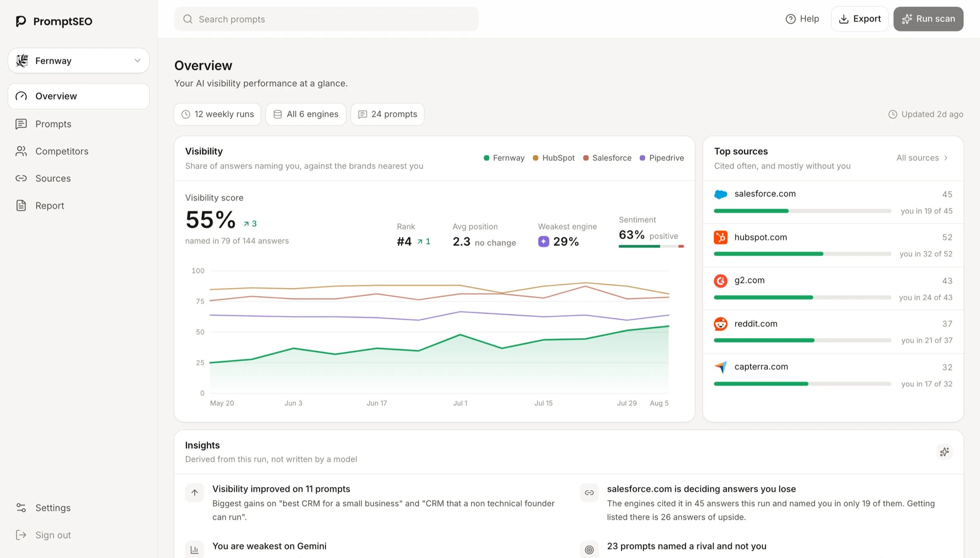Open the All 6 engines filter
Viewport: 980px width, 558px height.
pyautogui.click(x=306, y=114)
